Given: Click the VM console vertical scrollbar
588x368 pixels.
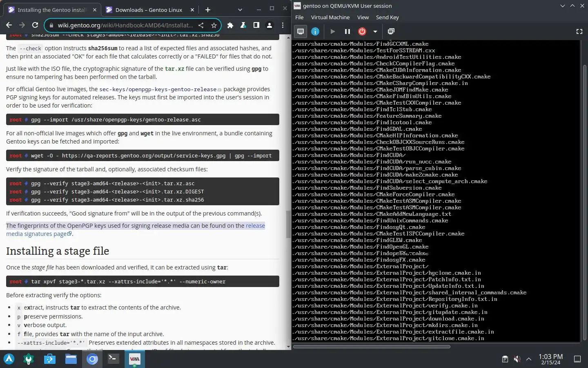Looking at the screenshot, I should click(584, 202).
